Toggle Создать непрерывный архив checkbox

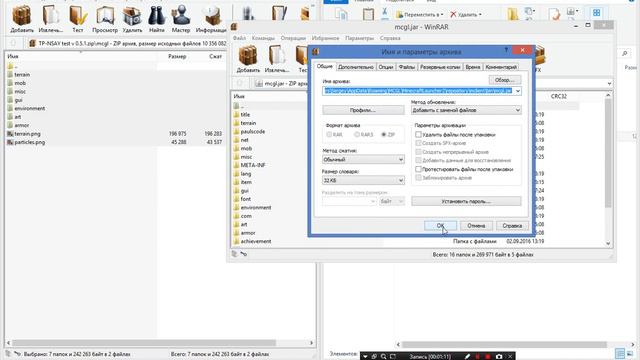[418, 152]
